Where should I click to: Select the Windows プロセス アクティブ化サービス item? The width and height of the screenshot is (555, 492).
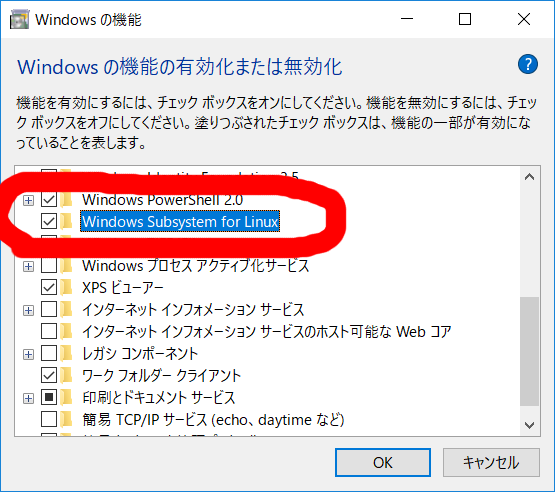click(x=195, y=265)
